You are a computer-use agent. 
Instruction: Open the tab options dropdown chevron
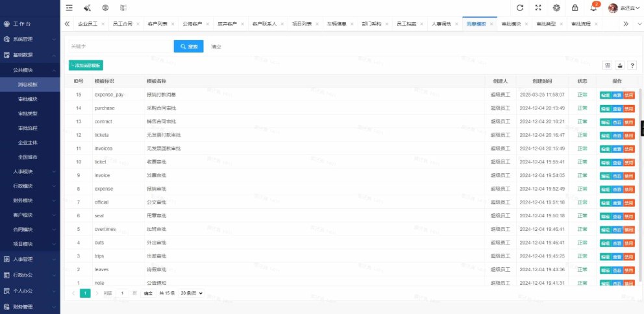639,24
